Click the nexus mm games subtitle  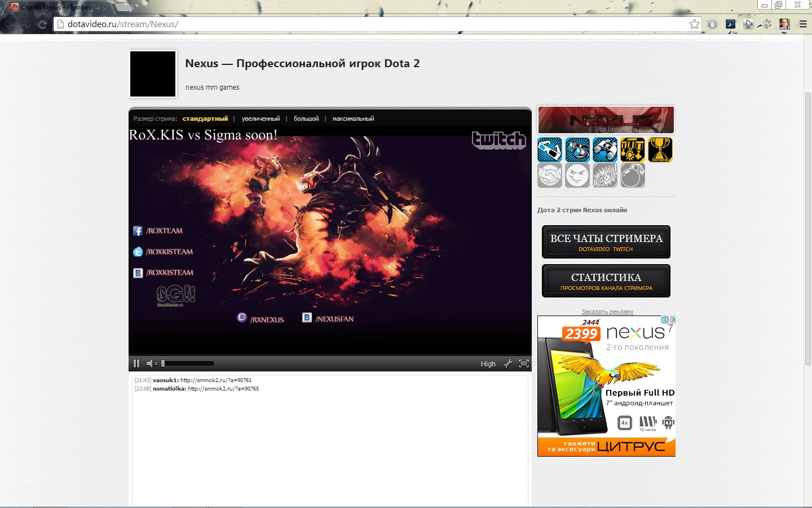[212, 87]
